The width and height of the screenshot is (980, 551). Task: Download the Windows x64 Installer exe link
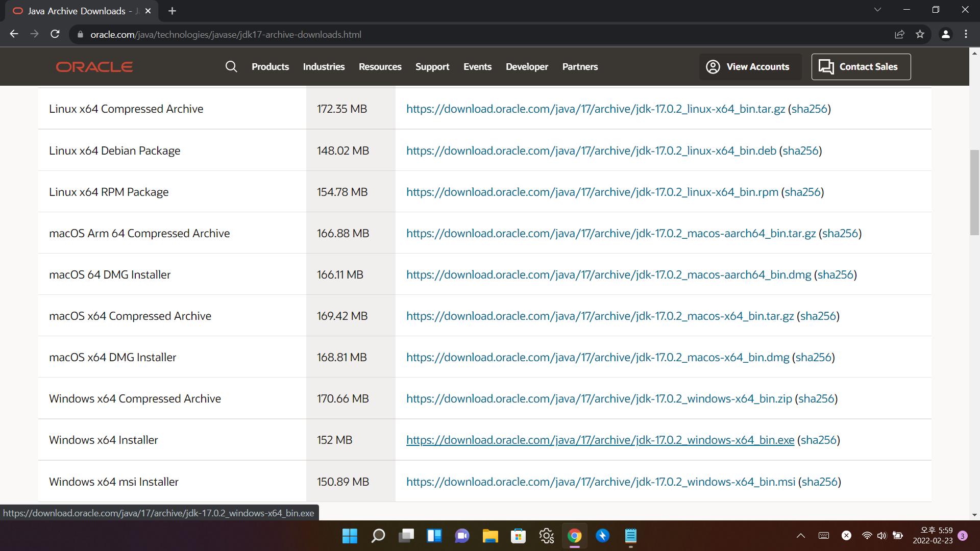(600, 440)
